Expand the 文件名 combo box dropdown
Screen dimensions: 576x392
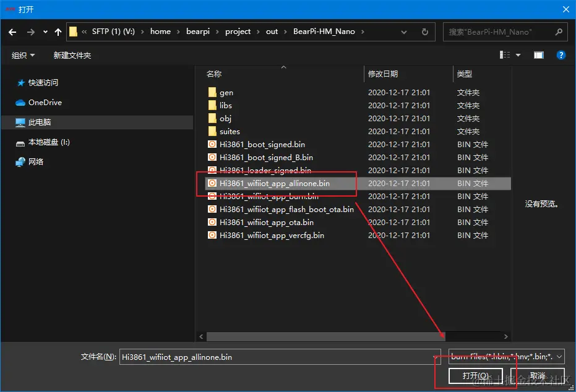coord(435,357)
